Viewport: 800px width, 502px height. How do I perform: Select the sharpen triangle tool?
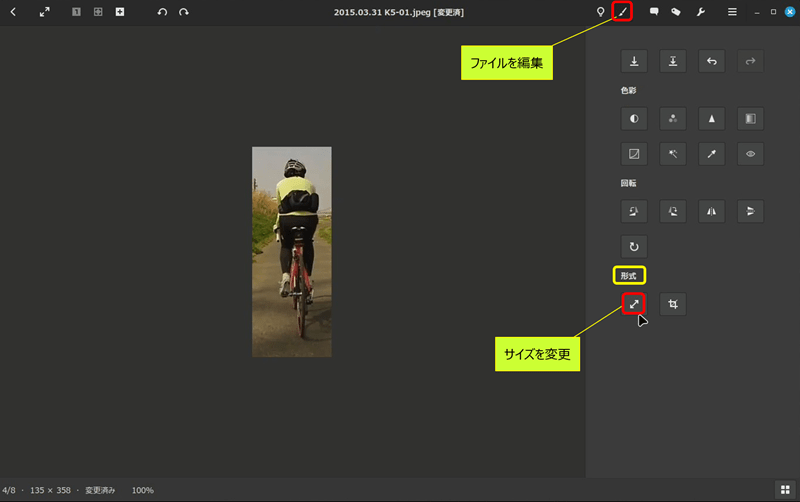pyautogui.click(x=712, y=119)
